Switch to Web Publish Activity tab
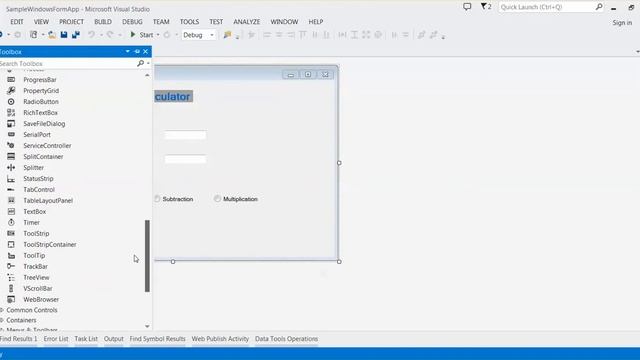The width and height of the screenshot is (640, 360). point(220,339)
